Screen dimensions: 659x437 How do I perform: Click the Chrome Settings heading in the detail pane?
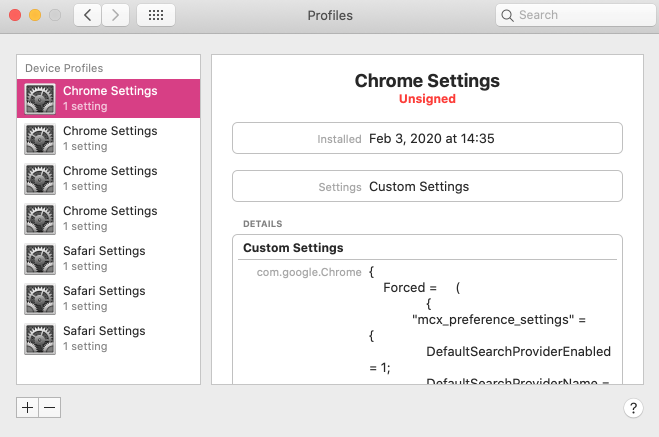tap(427, 81)
